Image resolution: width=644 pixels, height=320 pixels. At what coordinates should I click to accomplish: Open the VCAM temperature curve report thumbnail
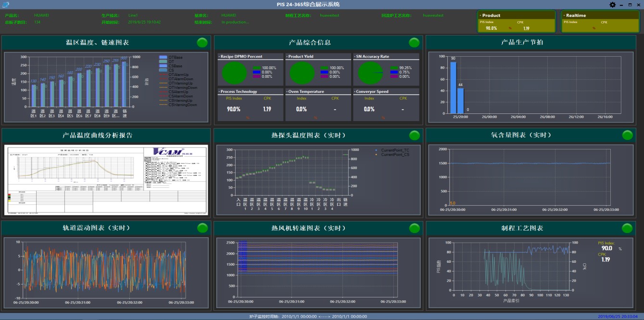106,180
